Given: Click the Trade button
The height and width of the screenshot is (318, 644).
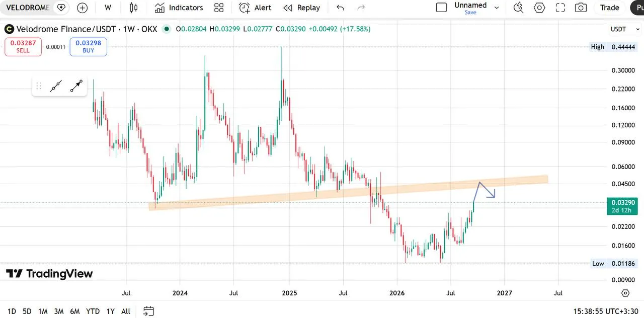Looking at the screenshot, I should [x=609, y=8].
